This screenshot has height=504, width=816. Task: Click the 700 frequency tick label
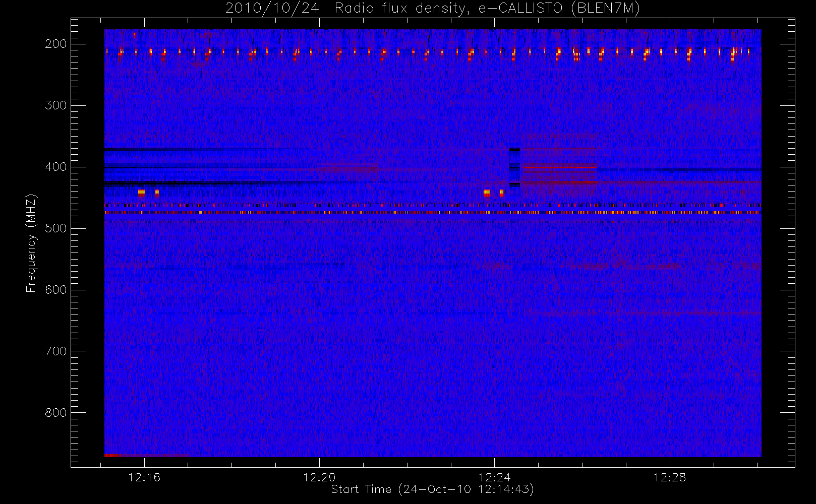click(x=56, y=351)
